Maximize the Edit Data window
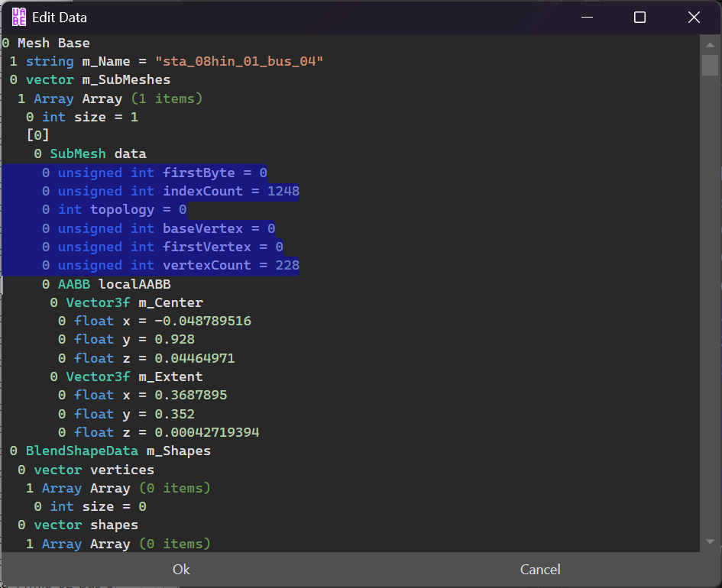722x588 pixels. click(639, 18)
